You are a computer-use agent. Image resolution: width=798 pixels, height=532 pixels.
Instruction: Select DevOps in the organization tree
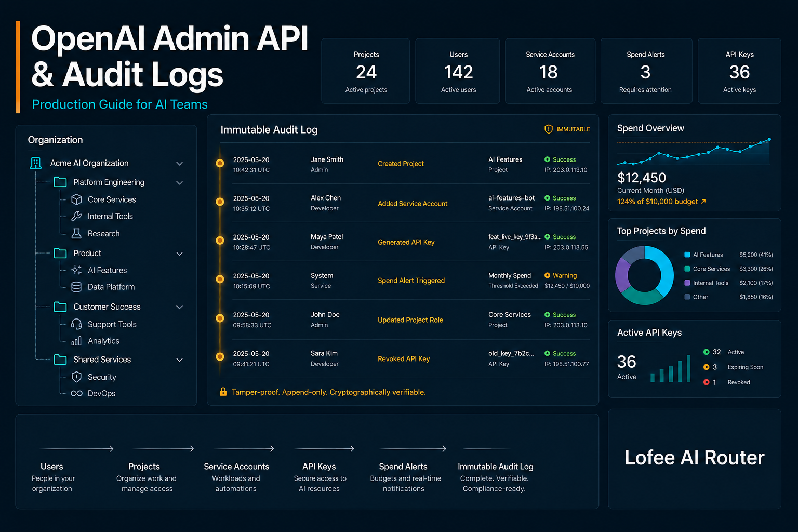point(102,393)
